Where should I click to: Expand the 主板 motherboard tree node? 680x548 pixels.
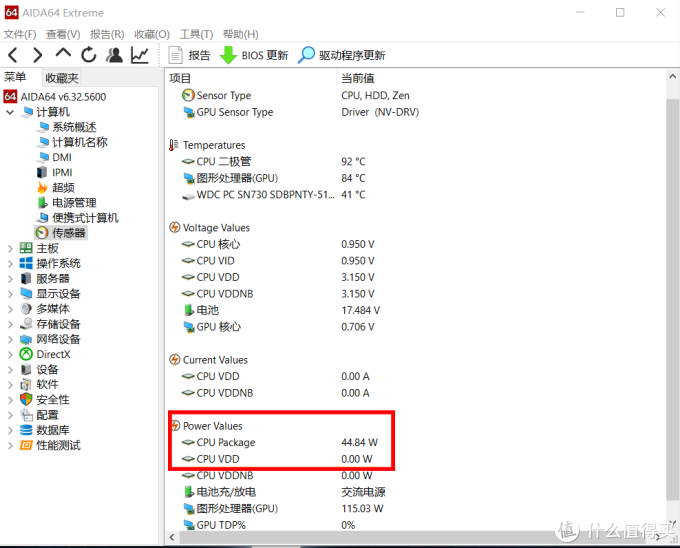tap(9, 248)
